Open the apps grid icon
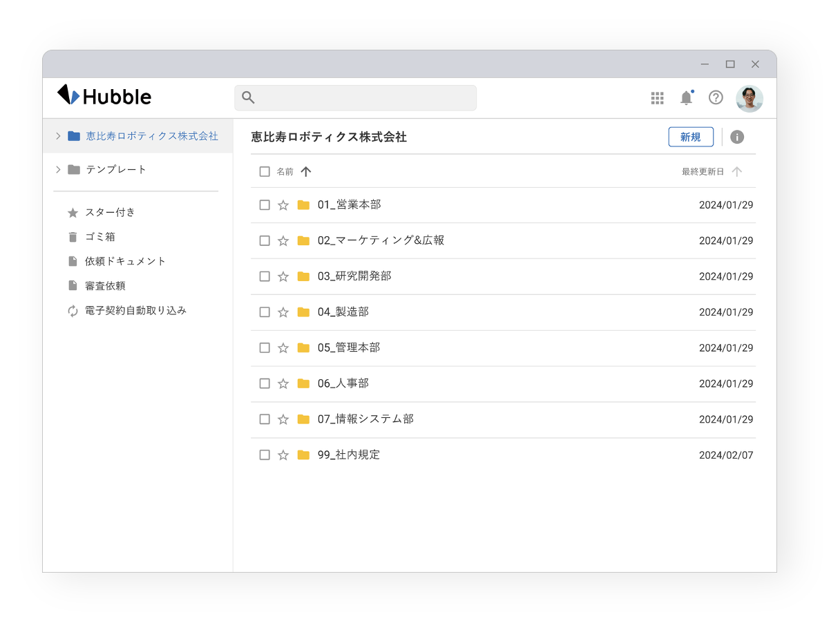 657,97
